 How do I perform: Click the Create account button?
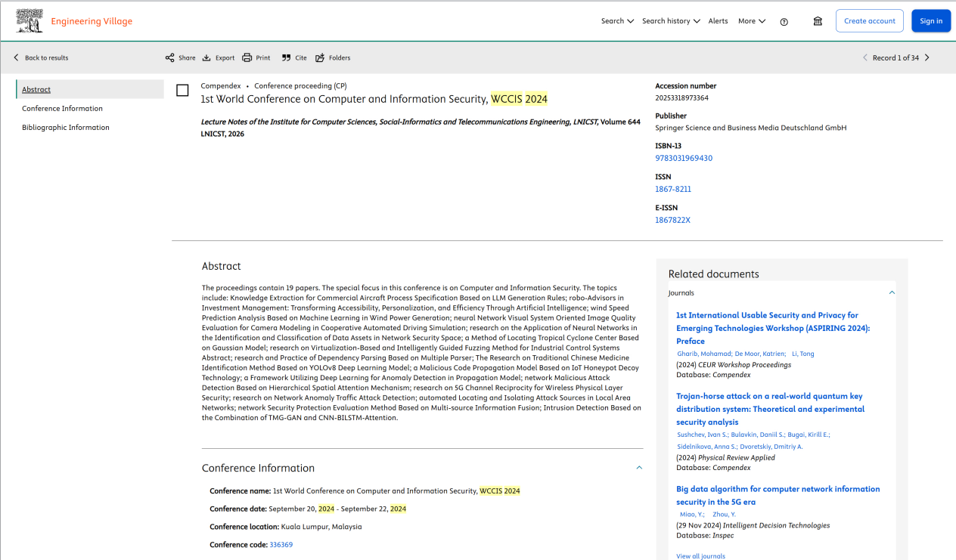coord(870,21)
